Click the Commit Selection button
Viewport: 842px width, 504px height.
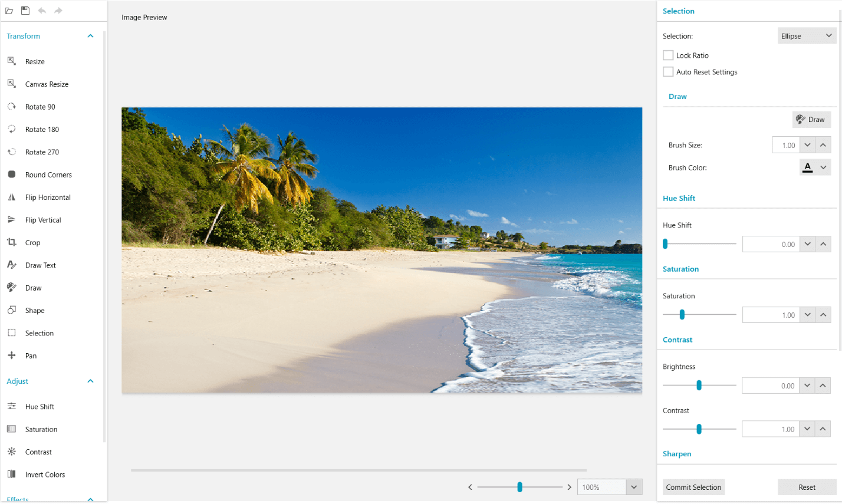pyautogui.click(x=693, y=487)
